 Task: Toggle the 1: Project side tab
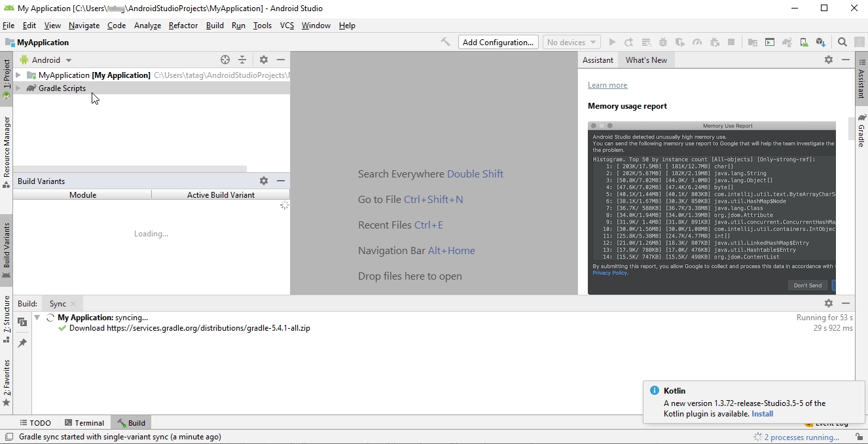pyautogui.click(x=7, y=79)
